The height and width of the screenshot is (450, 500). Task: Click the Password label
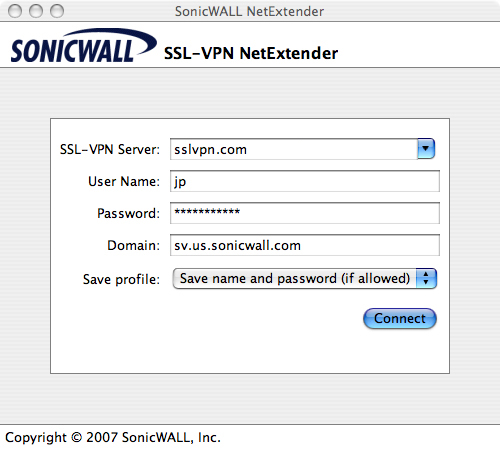tap(128, 213)
